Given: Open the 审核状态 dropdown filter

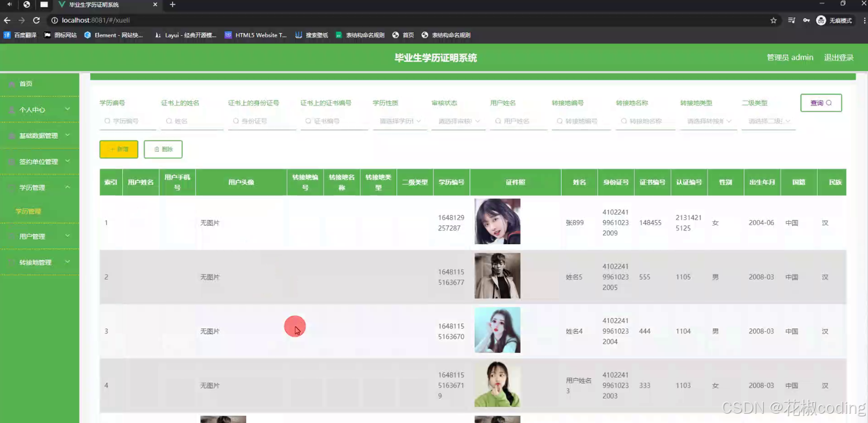Looking at the screenshot, I should point(458,121).
